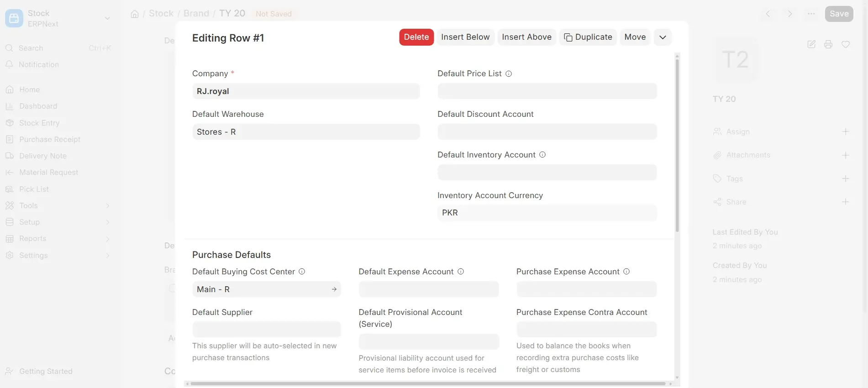
Task: Click plus icon next to Attachments
Action: point(846,155)
